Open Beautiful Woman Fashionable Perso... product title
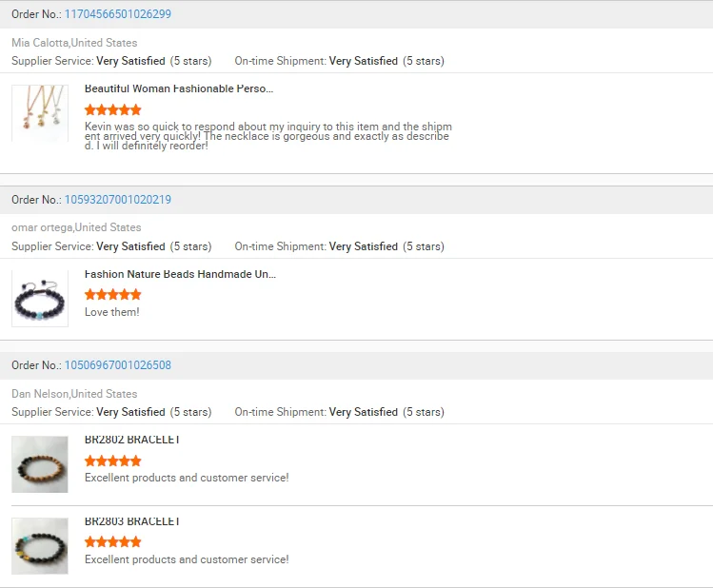 pyautogui.click(x=179, y=88)
